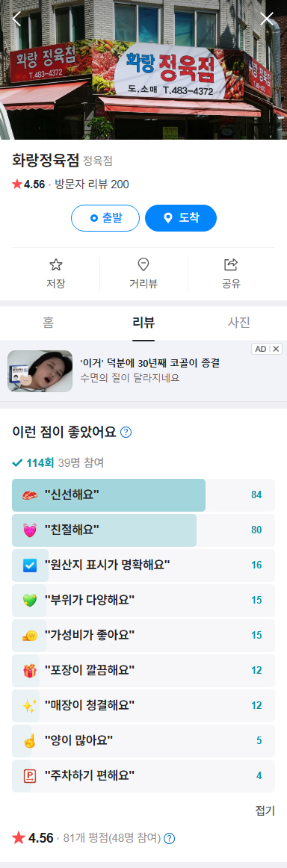The height and width of the screenshot is (868, 287).
Task: Close the place detail with the X icon
Action: pos(267,18)
